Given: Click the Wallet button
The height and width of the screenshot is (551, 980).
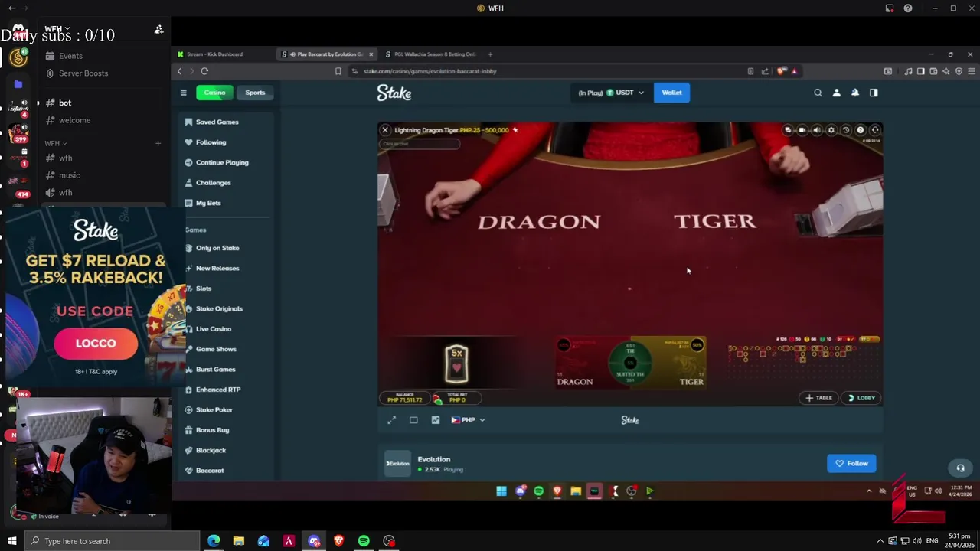Looking at the screenshot, I should click(x=671, y=93).
